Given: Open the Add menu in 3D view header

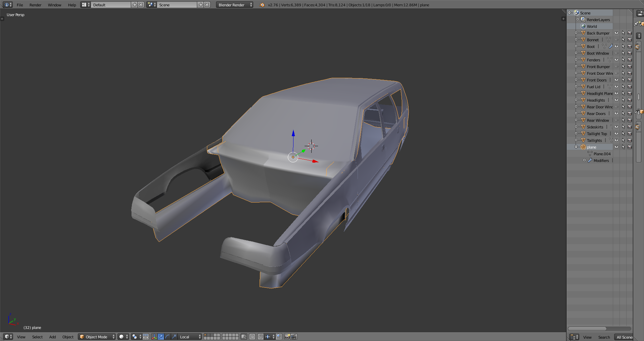Looking at the screenshot, I should [52, 337].
